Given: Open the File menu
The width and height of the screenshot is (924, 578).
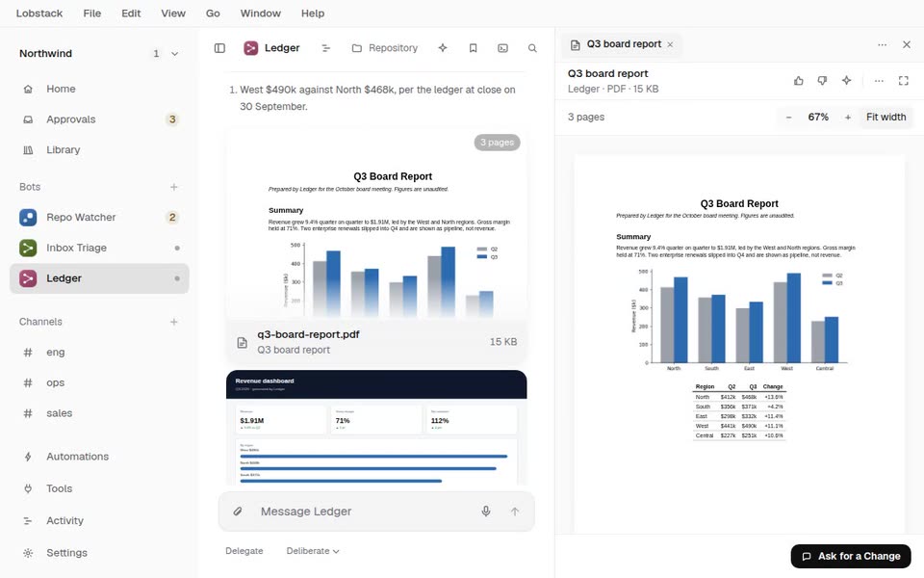Looking at the screenshot, I should pyautogui.click(x=92, y=13).
